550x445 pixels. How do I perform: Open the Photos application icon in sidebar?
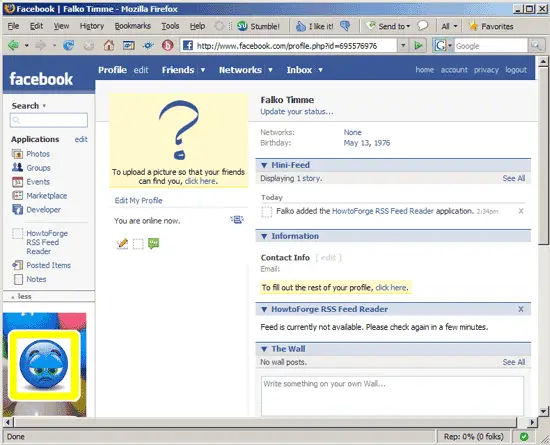tap(17, 154)
